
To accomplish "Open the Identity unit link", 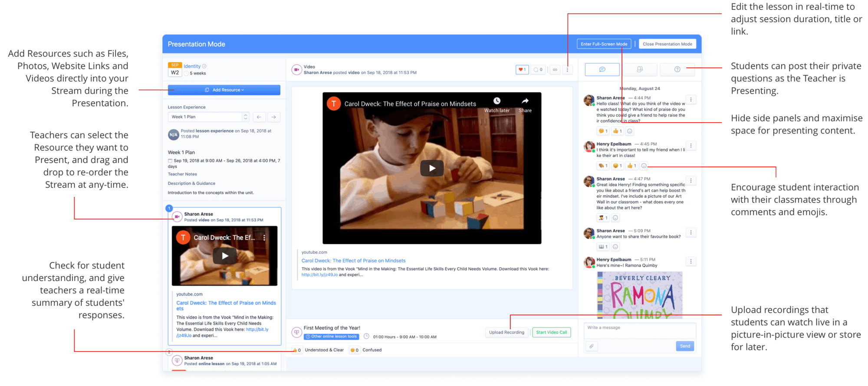I will point(192,66).
